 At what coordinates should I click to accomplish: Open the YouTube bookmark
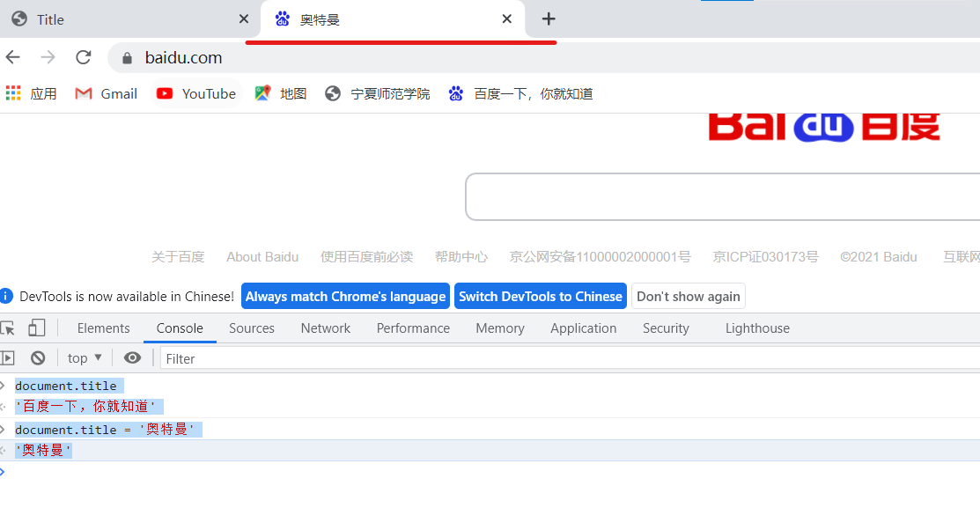[x=195, y=93]
